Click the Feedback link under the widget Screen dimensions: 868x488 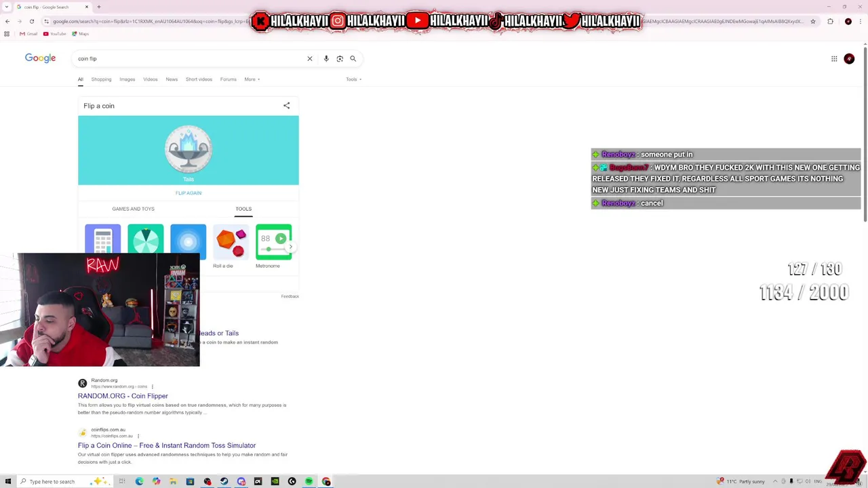290,296
